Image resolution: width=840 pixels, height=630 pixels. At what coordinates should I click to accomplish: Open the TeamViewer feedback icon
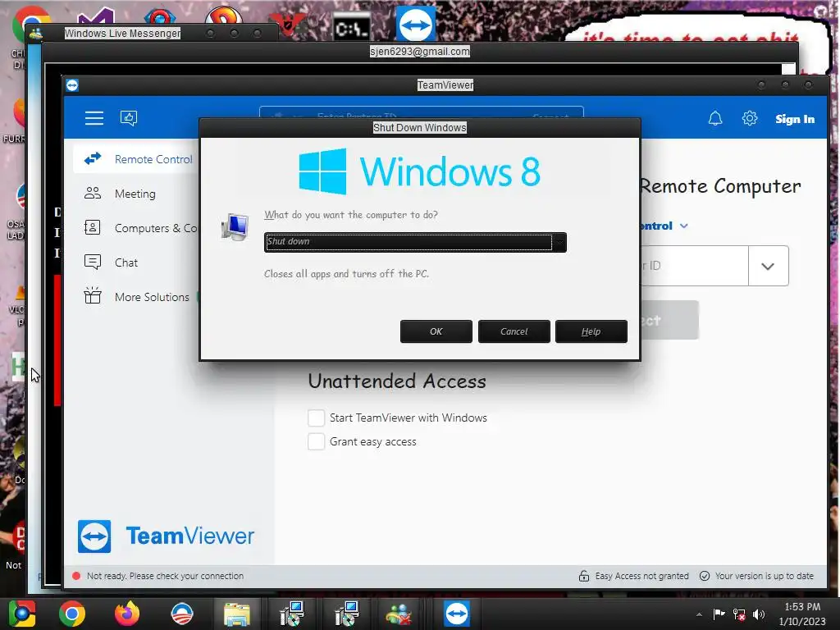coord(129,118)
